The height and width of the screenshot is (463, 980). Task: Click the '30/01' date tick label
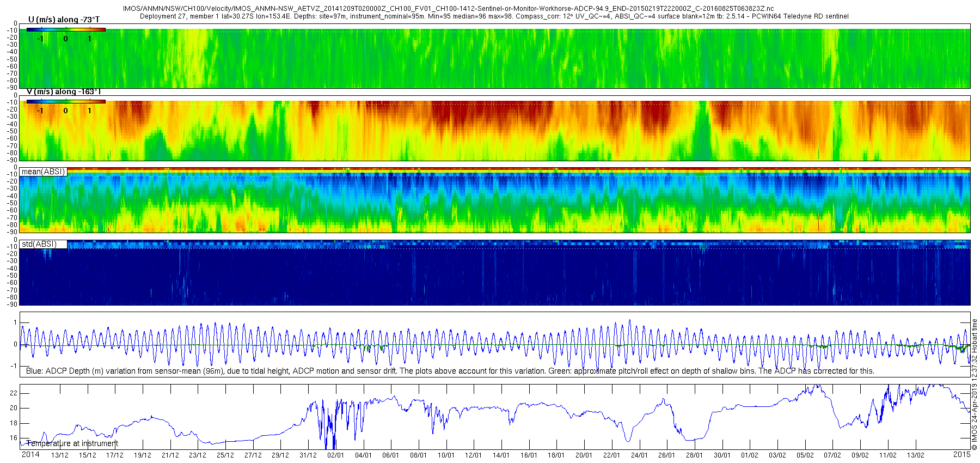pyautogui.click(x=722, y=455)
